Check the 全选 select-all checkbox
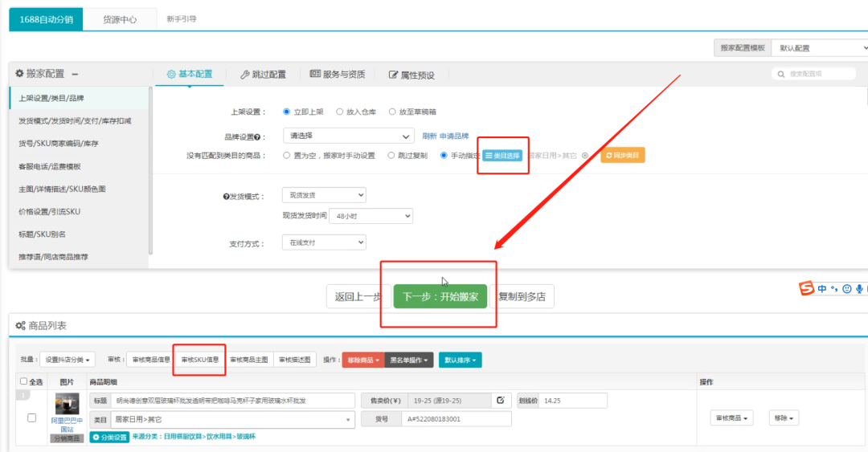The image size is (868, 452). click(x=23, y=381)
